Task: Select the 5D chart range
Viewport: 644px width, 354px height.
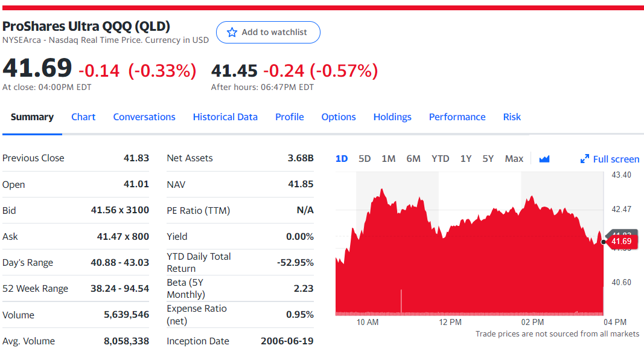Action: 365,159
